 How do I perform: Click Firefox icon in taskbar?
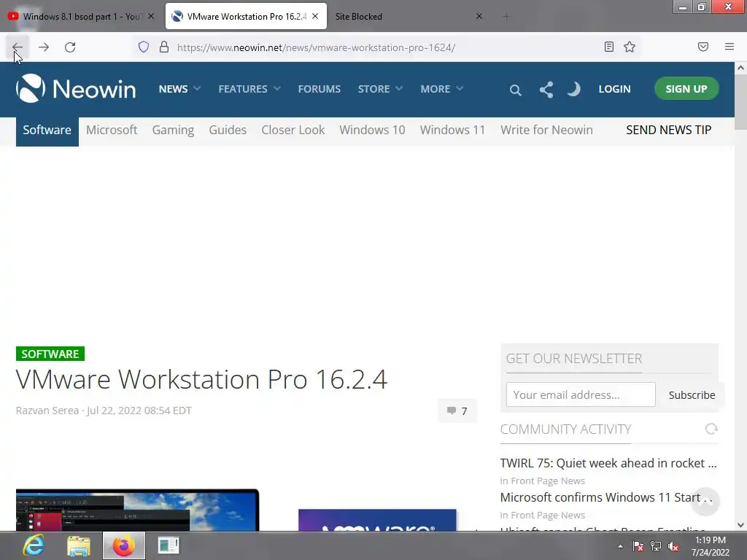(124, 545)
